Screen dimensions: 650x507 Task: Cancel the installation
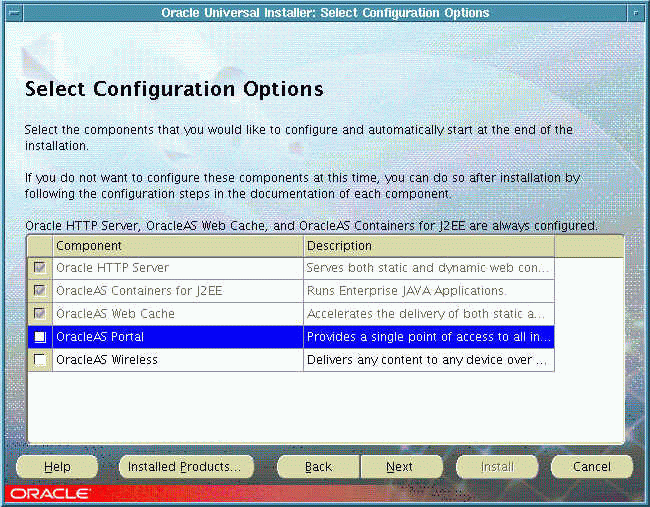[592, 467]
